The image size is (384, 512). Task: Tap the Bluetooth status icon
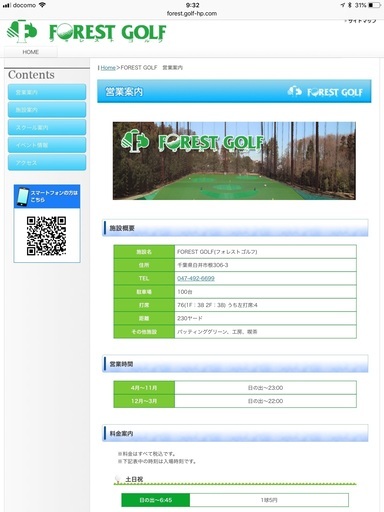pos(350,5)
